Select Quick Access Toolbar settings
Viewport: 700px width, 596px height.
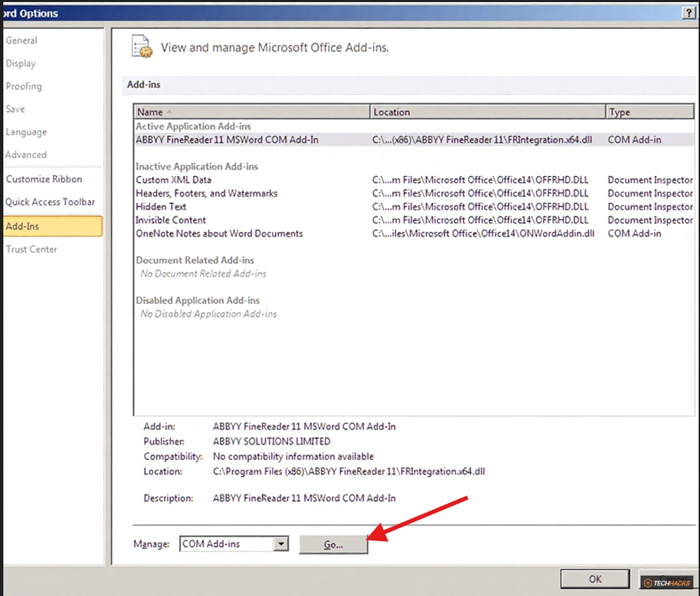coord(51,202)
